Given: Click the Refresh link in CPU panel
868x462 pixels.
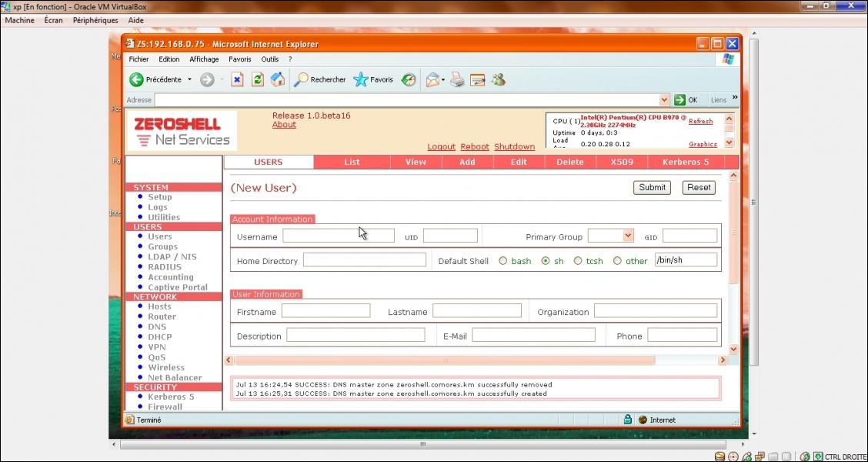Looking at the screenshot, I should click(701, 122).
